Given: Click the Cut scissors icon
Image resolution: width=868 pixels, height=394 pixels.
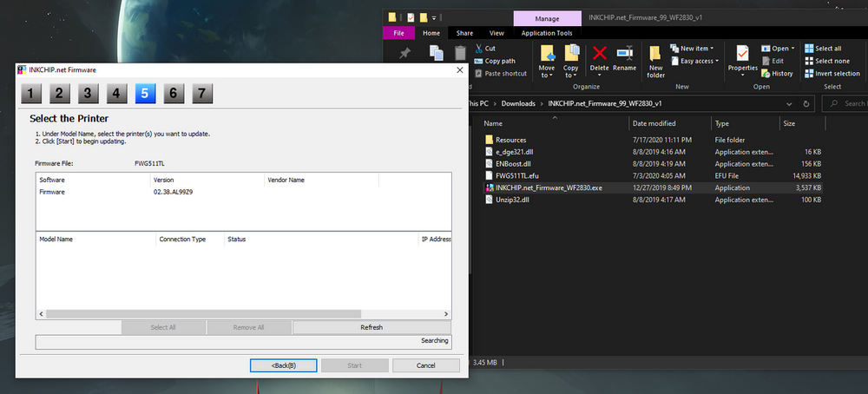Looking at the screenshot, I should (x=478, y=49).
